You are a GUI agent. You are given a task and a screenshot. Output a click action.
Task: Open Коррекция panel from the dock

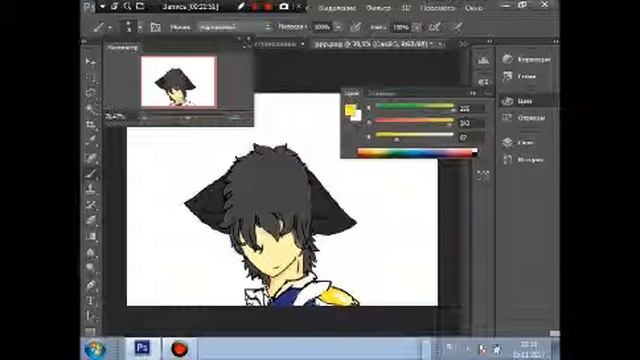point(527,59)
